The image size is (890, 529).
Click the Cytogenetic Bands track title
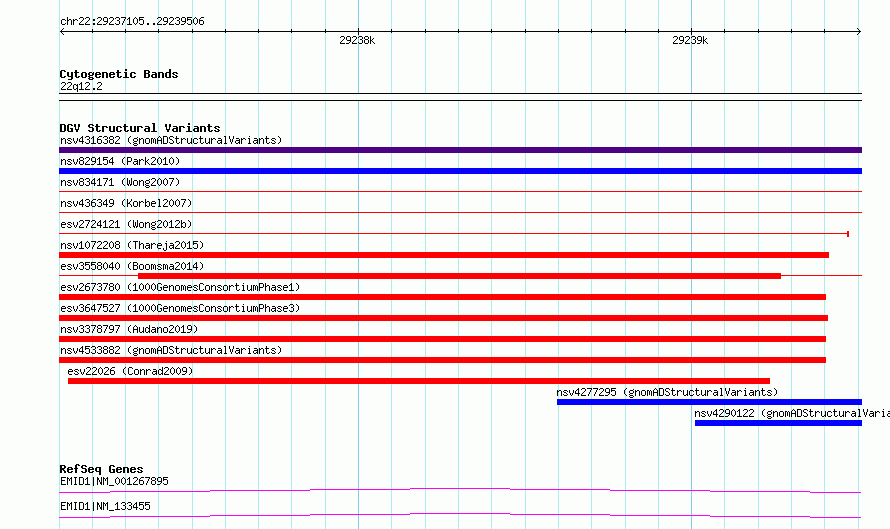pos(119,74)
